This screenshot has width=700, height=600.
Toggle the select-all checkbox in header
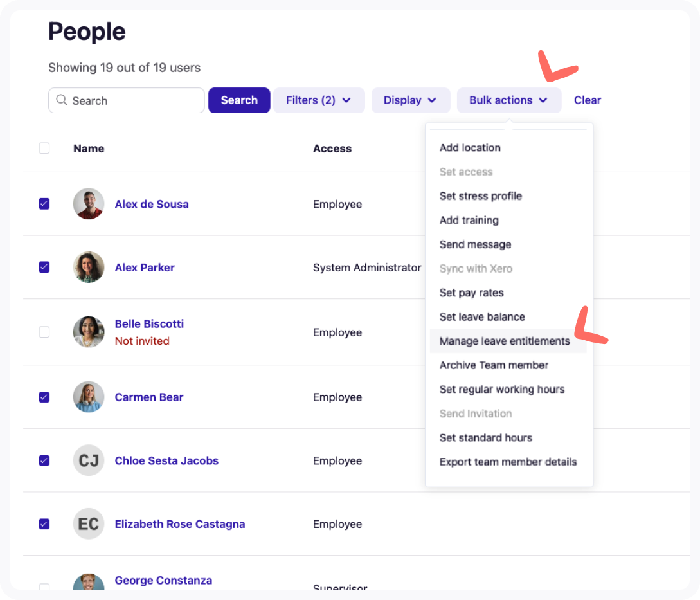pos(44,149)
